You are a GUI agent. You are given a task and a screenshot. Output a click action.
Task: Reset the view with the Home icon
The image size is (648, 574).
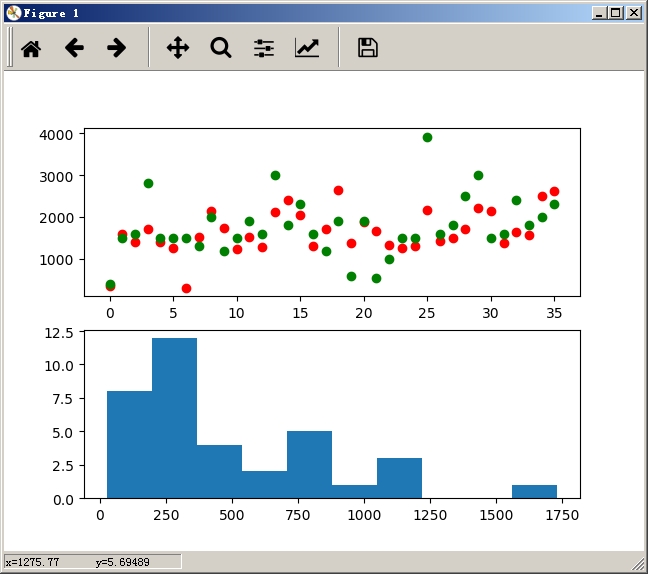pyautogui.click(x=31, y=48)
